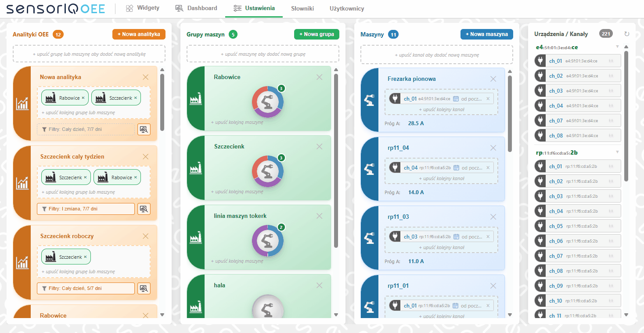Open preview icon for Szczecienk cały tydzień
This screenshot has width=644, height=333.
144,209
